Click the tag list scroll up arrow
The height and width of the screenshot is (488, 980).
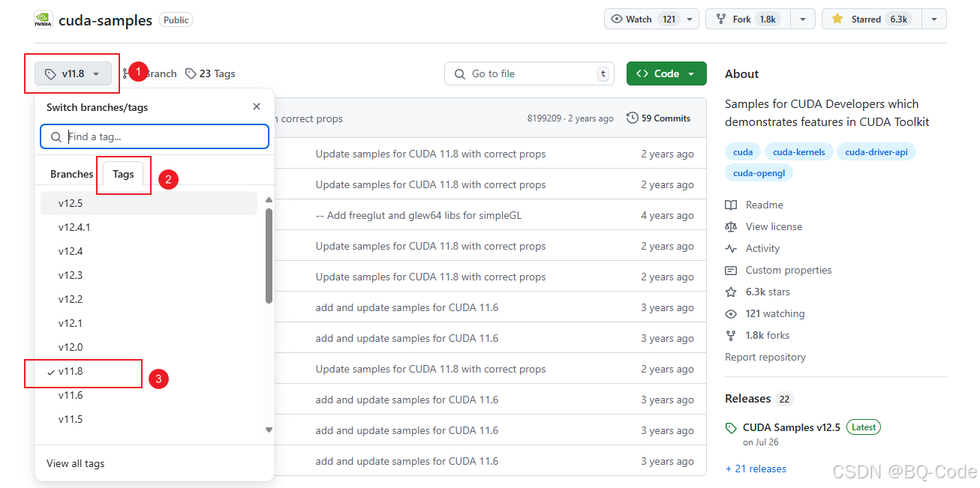[269, 199]
